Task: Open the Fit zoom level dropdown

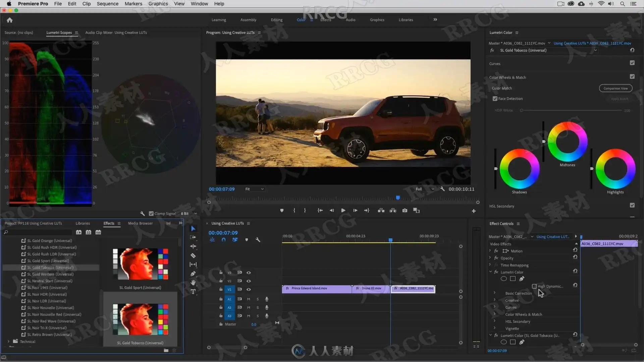Action: coord(255,189)
